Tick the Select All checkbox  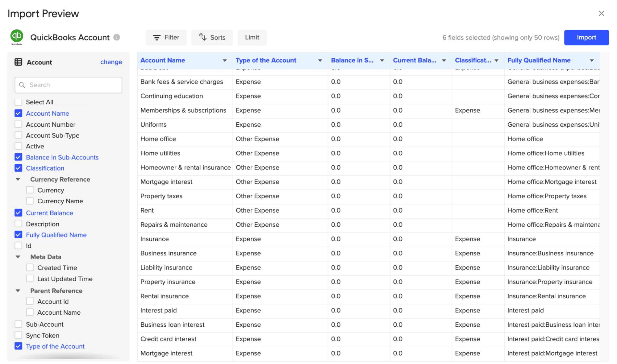[19, 102]
